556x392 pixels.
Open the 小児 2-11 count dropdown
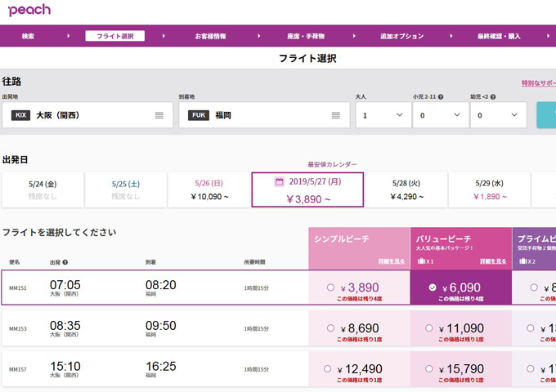tap(441, 115)
